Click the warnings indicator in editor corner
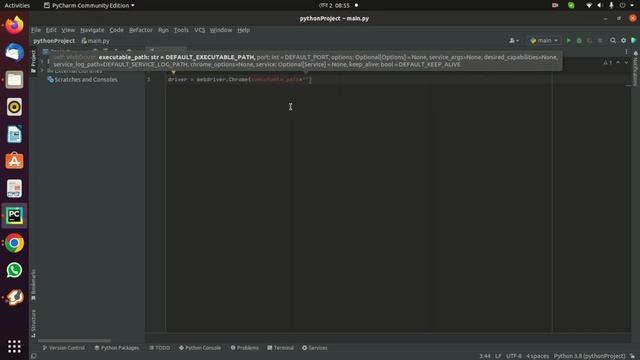This screenshot has width=640, height=360. [607, 62]
